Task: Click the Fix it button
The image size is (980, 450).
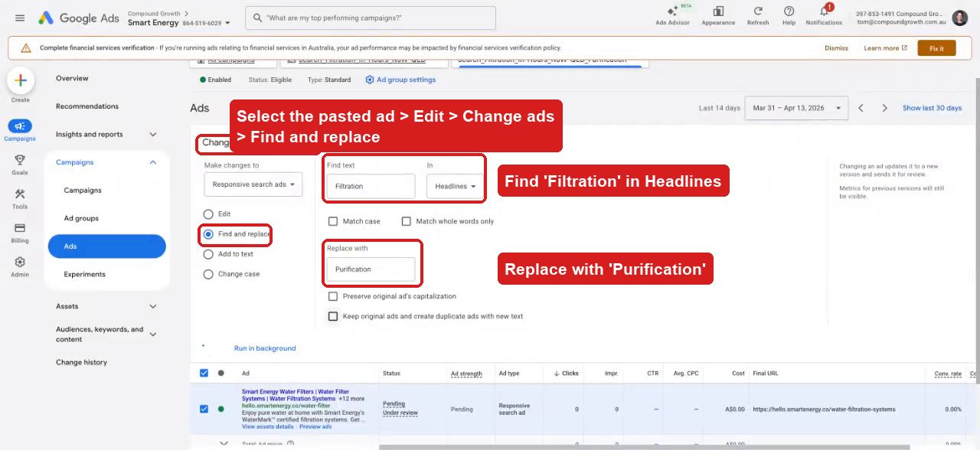Action: pos(936,48)
